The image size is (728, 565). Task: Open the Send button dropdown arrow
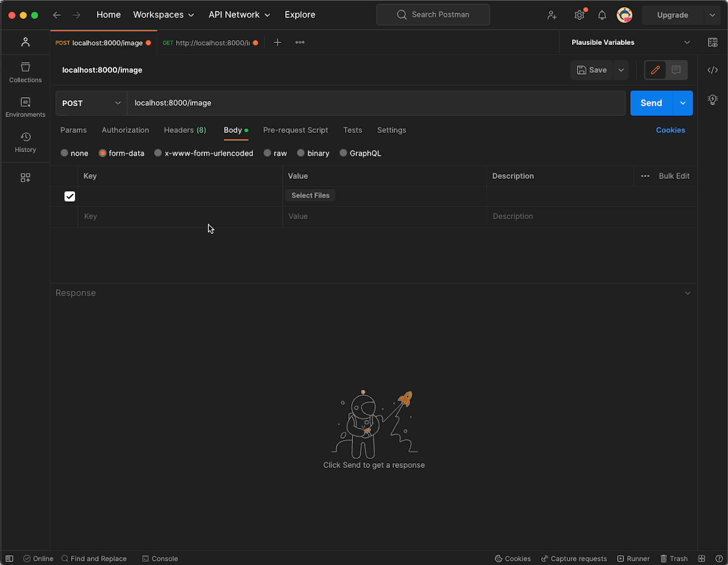point(682,103)
